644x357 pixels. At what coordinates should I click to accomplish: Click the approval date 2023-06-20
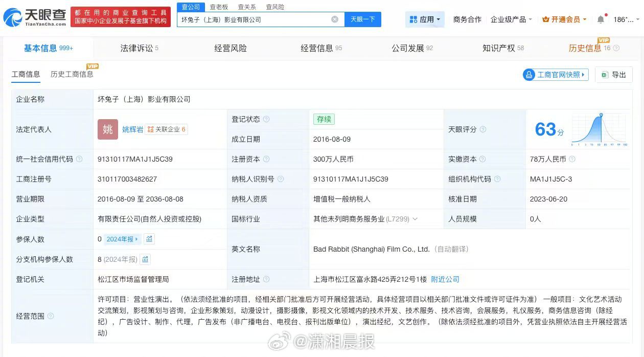pyautogui.click(x=548, y=199)
